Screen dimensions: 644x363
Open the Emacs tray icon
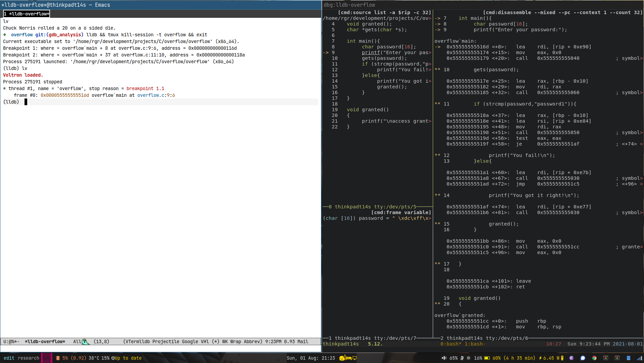(571, 358)
